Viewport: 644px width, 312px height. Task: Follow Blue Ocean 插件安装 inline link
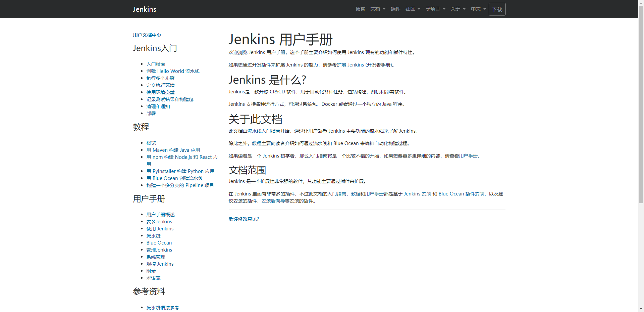pos(462,194)
